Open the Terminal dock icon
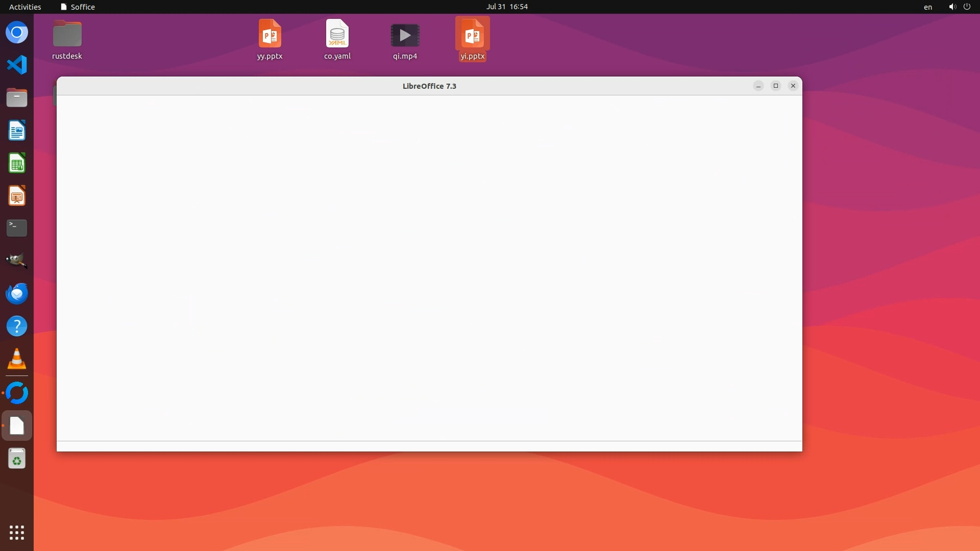The width and height of the screenshot is (980, 551). 17,228
